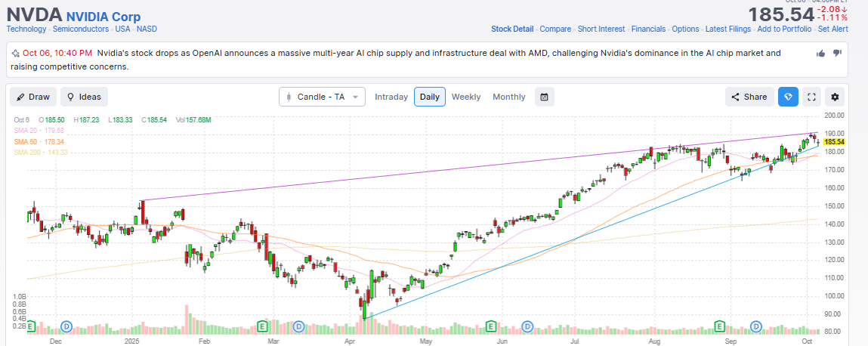Expand the Candle - TA chart type dropdown
868x346 pixels.
click(x=322, y=97)
